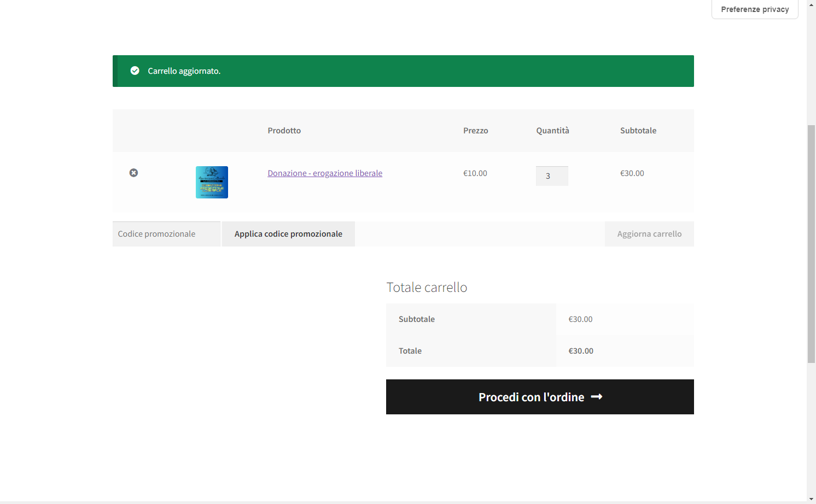Click the €10.00 price value
The height and width of the screenshot is (504, 816).
475,173
